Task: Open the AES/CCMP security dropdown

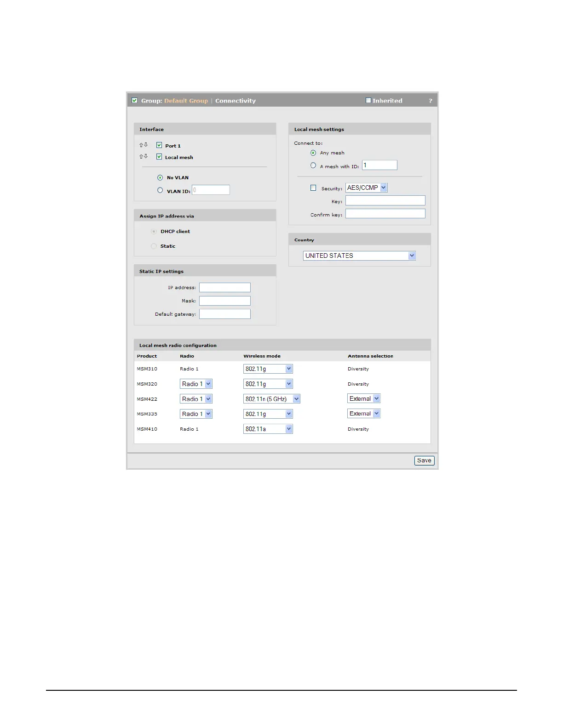Action: 367,188
